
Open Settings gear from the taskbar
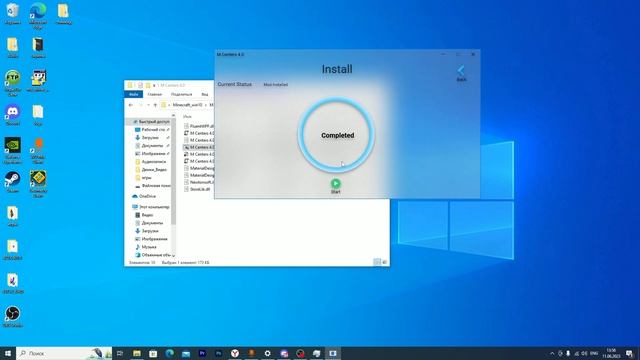267,353
